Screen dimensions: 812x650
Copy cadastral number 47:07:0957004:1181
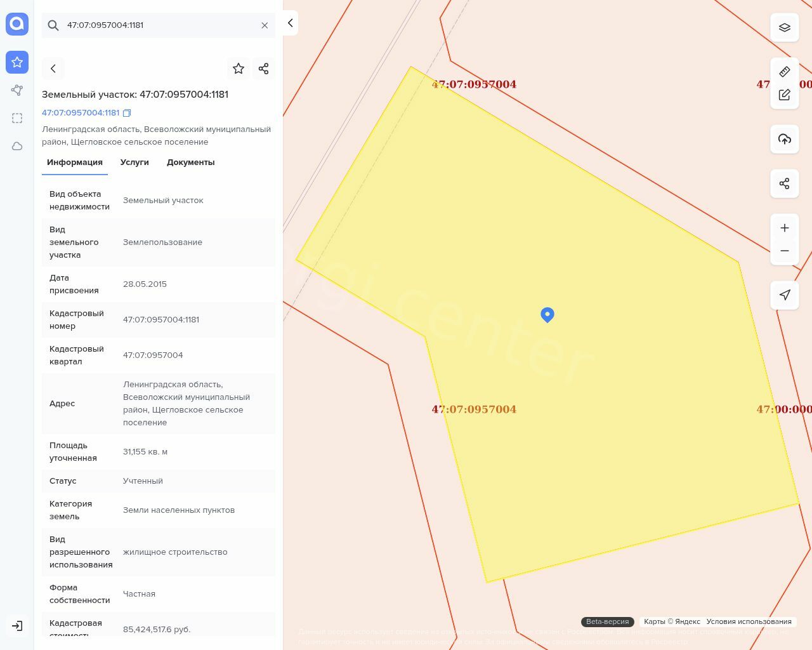click(x=127, y=113)
